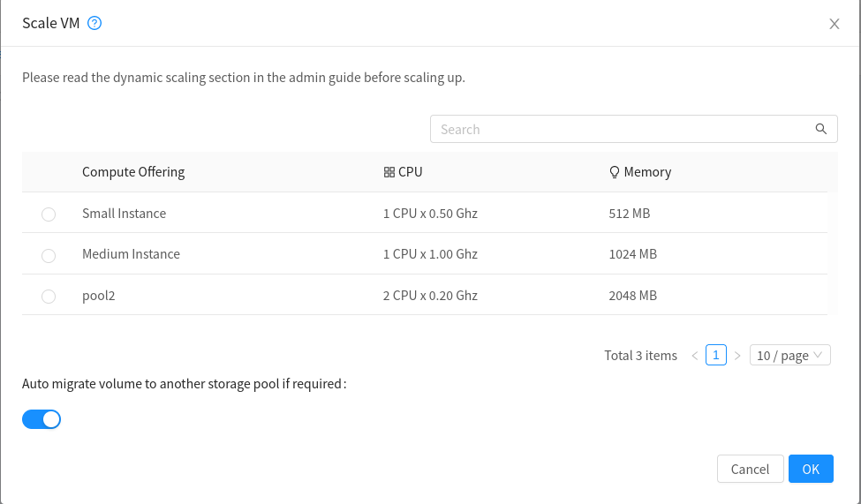Image resolution: width=861 pixels, height=504 pixels.
Task: Click the CPU column grid icon
Action: tap(389, 172)
